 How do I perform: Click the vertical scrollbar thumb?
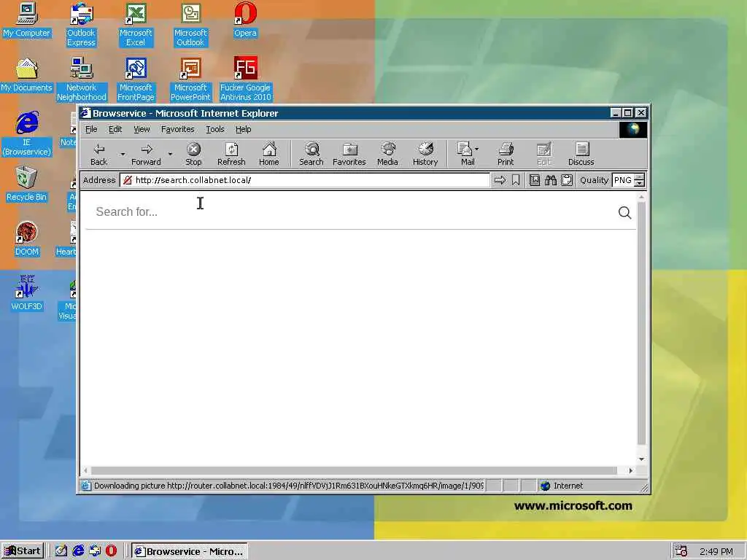(x=641, y=323)
